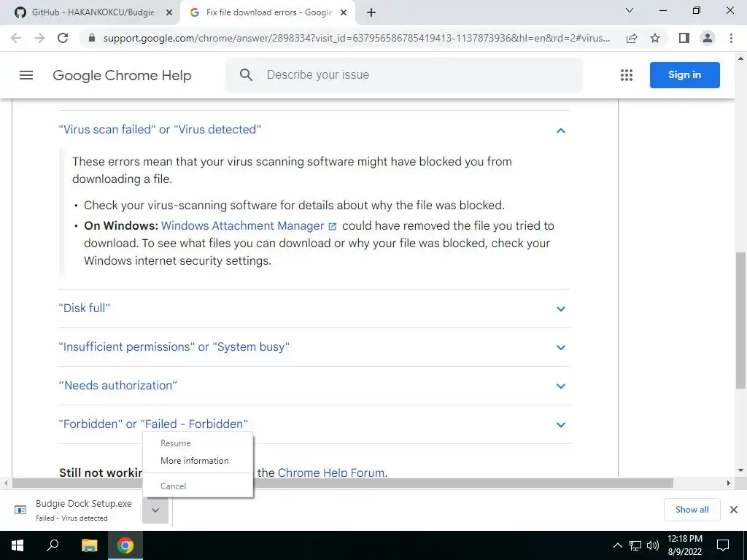Select the Fix file download errors tab
The width and height of the screenshot is (747, 560).
pos(268,13)
